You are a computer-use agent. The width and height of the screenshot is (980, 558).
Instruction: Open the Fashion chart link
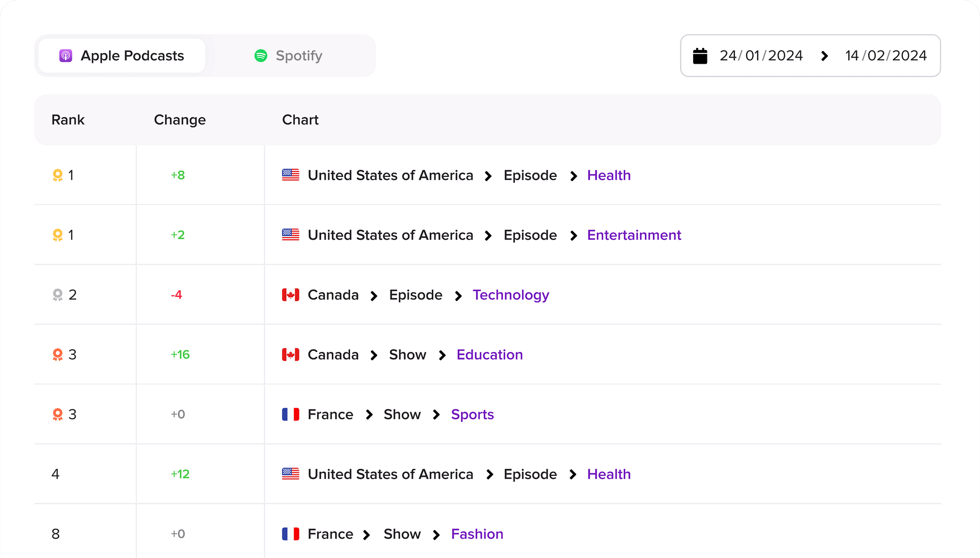477,534
